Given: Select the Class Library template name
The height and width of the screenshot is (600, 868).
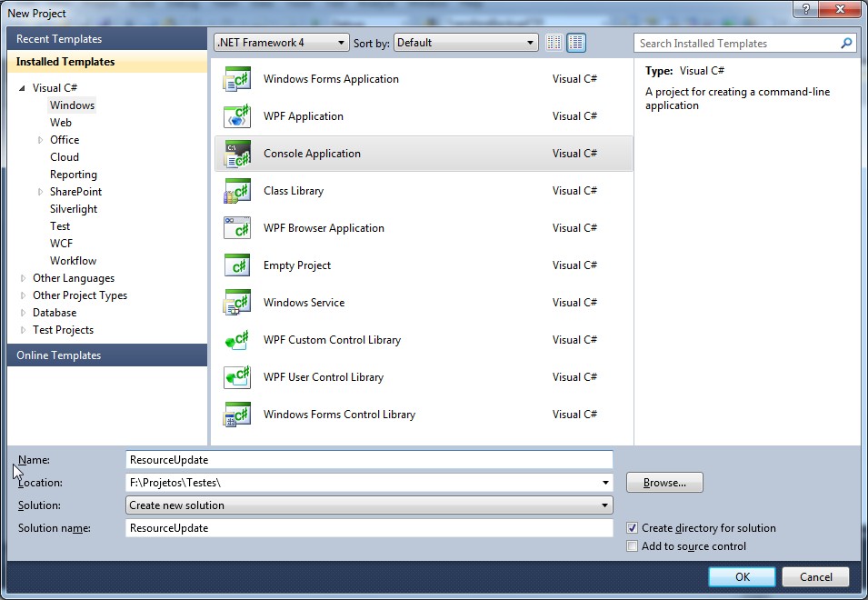Looking at the screenshot, I should 294,191.
